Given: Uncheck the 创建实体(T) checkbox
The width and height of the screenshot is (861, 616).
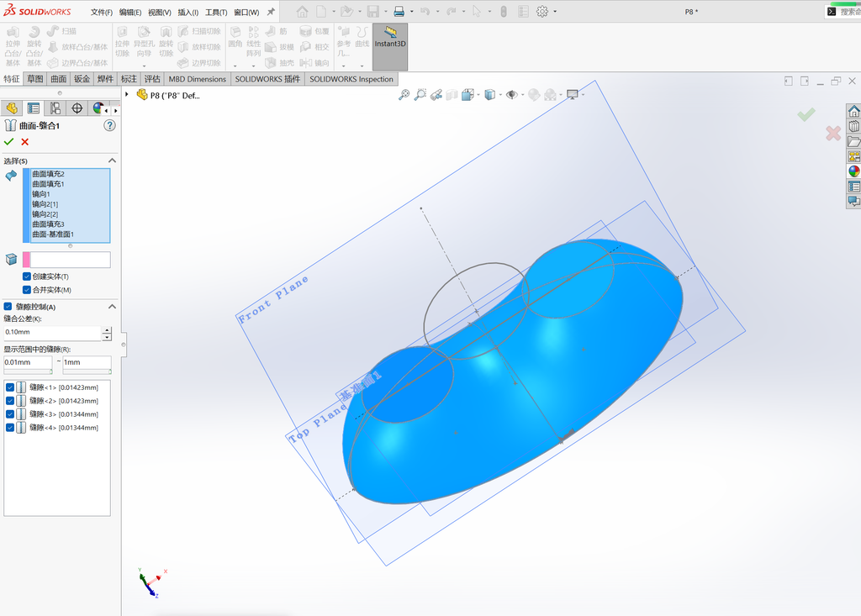Looking at the screenshot, I should click(26, 276).
